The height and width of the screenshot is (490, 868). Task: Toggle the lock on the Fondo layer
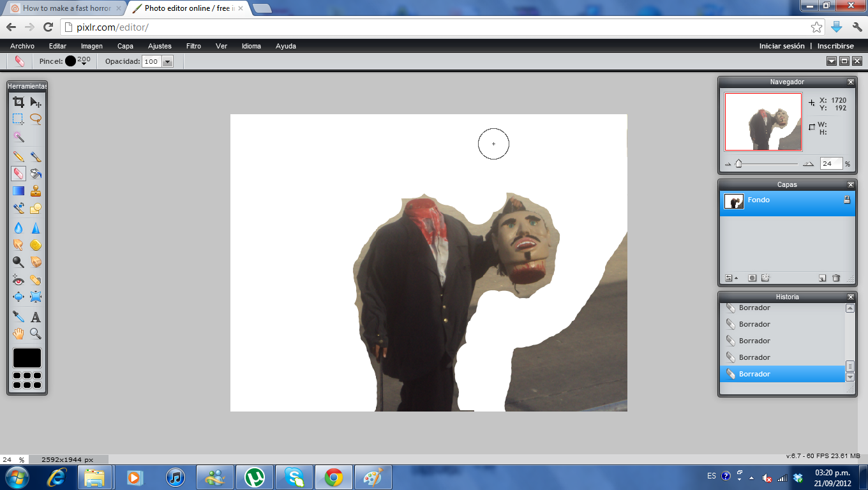coord(847,200)
